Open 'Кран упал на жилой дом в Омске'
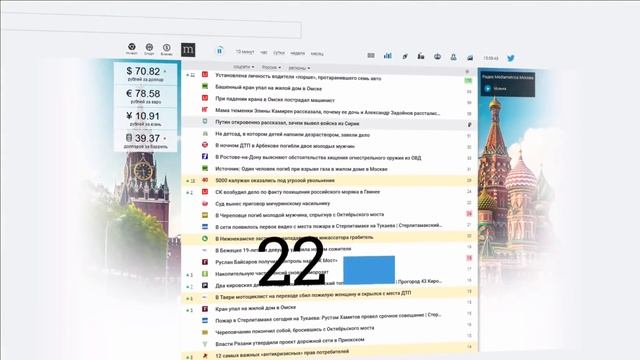 [x=255, y=308]
